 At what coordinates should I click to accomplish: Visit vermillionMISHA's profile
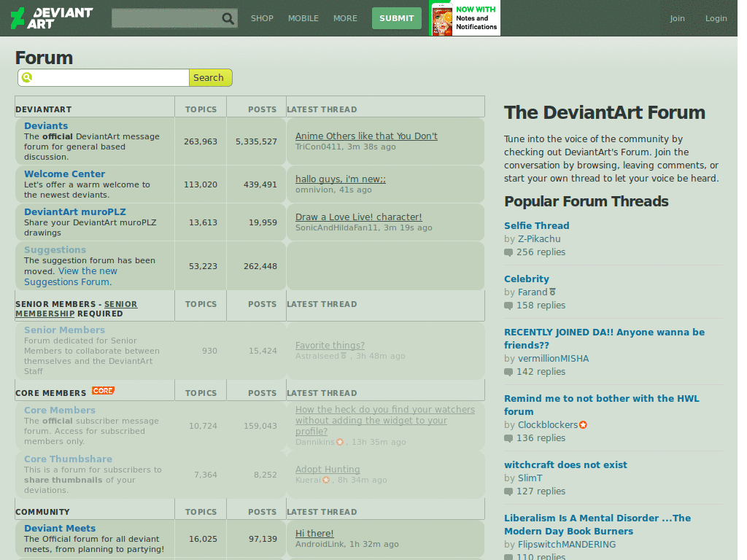pos(553,359)
